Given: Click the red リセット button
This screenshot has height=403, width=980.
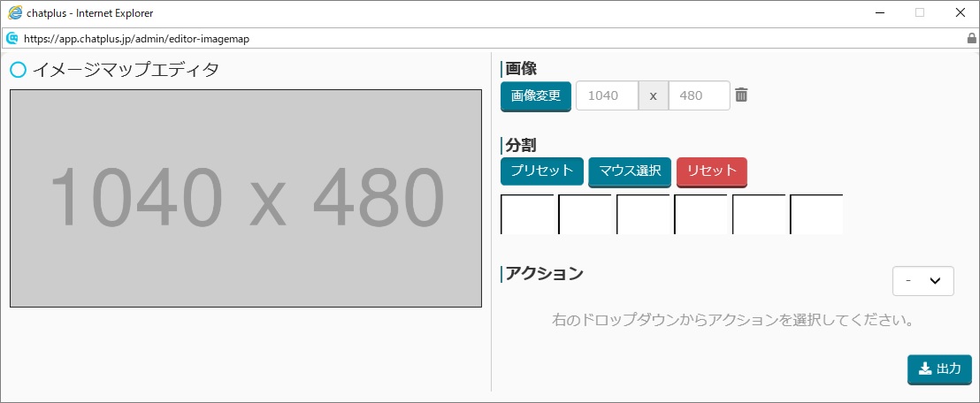Looking at the screenshot, I should pos(712,171).
